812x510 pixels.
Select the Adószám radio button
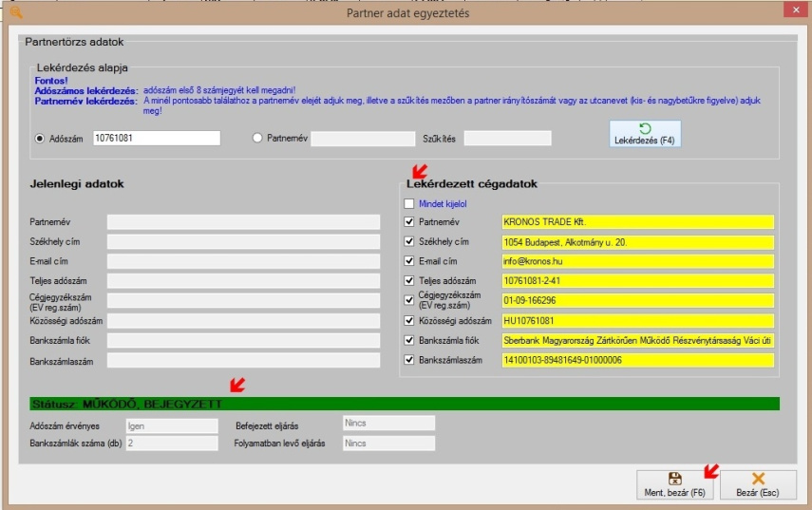39,139
